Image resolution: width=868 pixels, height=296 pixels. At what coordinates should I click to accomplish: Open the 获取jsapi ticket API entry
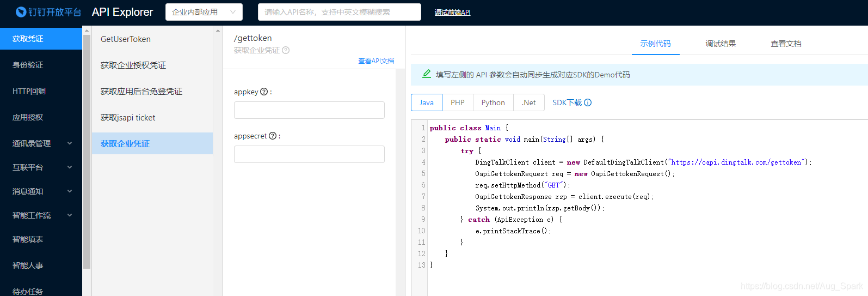pos(152,118)
